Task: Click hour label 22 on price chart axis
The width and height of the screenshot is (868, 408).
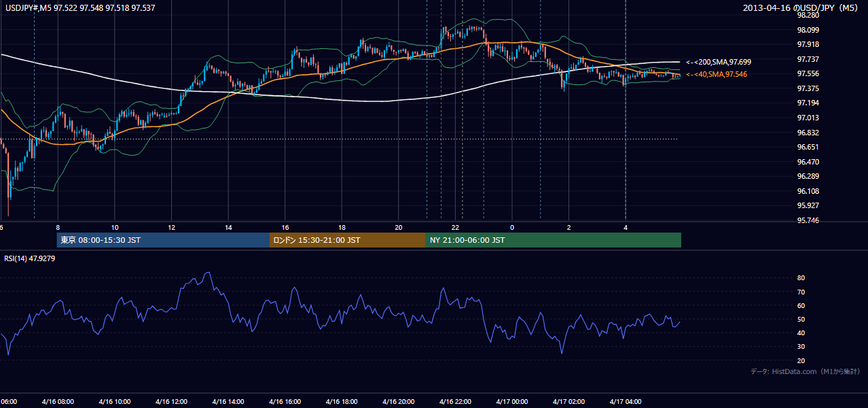Action: tap(456, 227)
